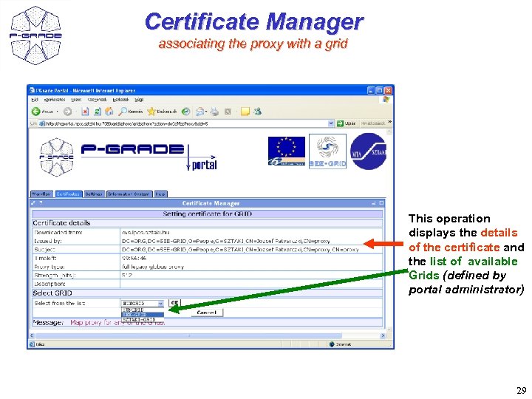This screenshot has height=399, width=532.
Task: Click the OK button next to GRID list
Action: click(174, 302)
